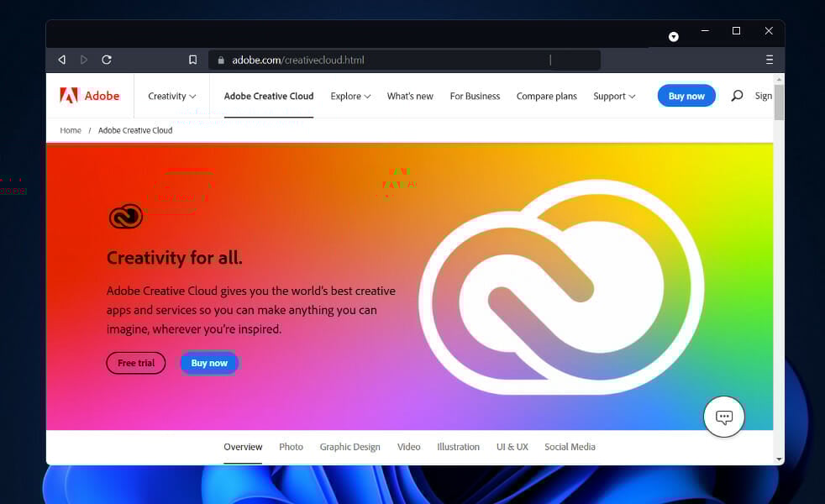The height and width of the screenshot is (504, 825).
Task: Open the Compare plans nav item
Action: pos(547,97)
